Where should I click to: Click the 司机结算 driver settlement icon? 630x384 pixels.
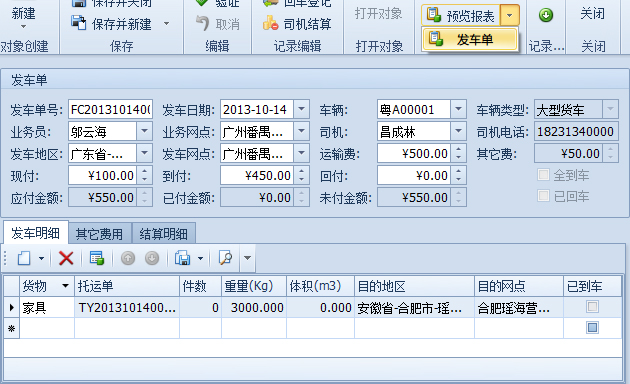[x=270, y=24]
